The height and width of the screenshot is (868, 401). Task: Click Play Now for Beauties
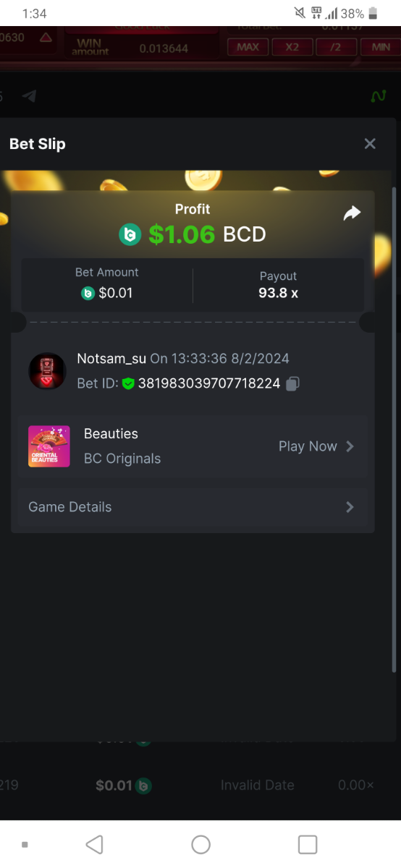(308, 446)
